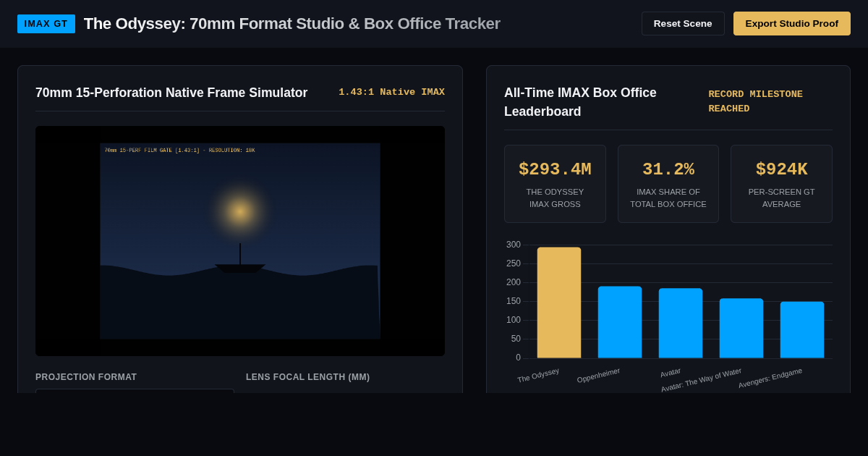The image size is (868, 456).
Task: Click the All-Time IMAX Box Office Leaderboard heading
Action: [580, 102]
